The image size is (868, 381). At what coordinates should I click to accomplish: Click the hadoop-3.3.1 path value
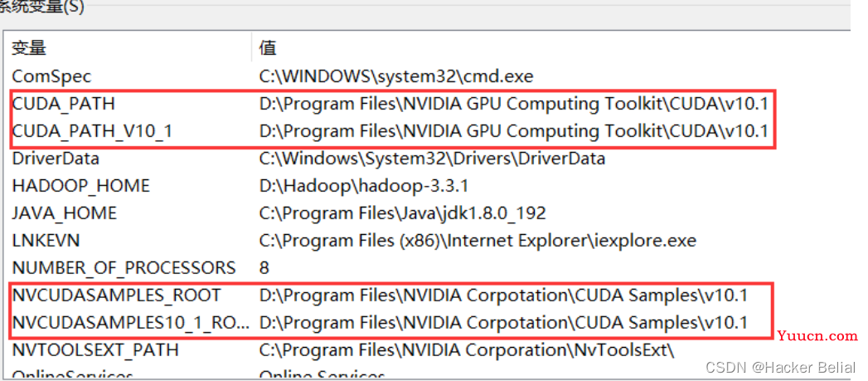(x=364, y=186)
